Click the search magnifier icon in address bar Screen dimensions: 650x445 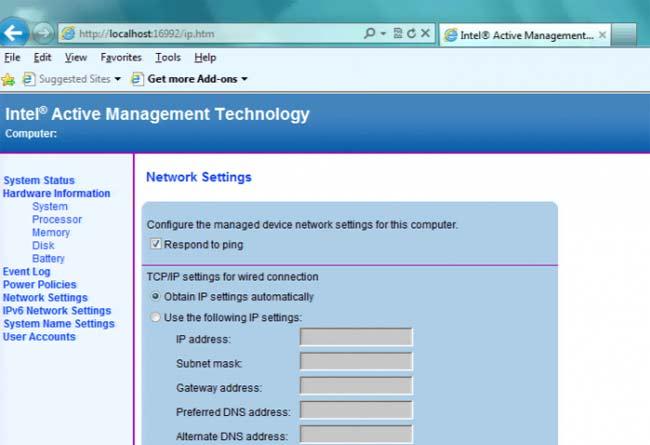pos(369,33)
